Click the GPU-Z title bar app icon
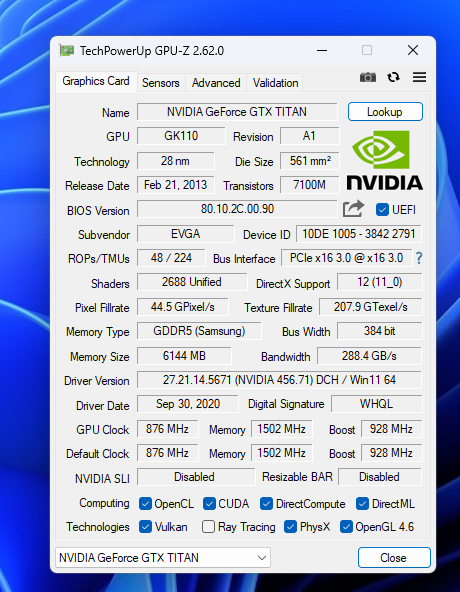 [66, 50]
